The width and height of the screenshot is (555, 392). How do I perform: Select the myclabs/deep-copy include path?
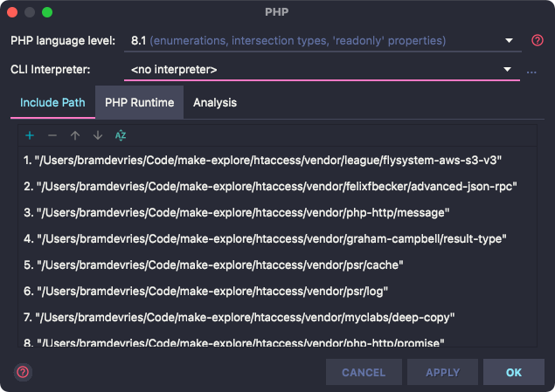[x=278, y=317]
